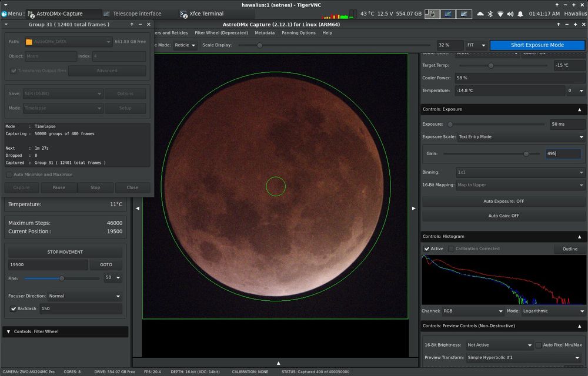This screenshot has width=588, height=376.
Task: Click the focuser Fine slider handle
Action: 62,278
